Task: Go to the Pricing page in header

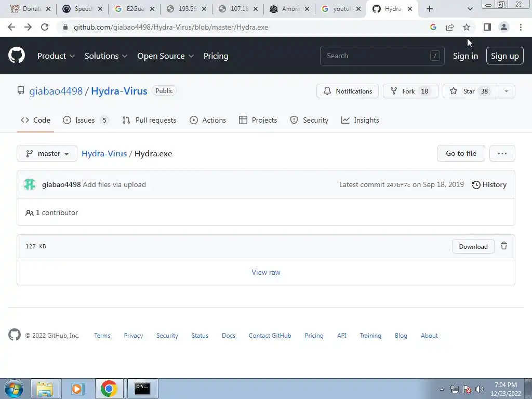Action: [x=216, y=56]
